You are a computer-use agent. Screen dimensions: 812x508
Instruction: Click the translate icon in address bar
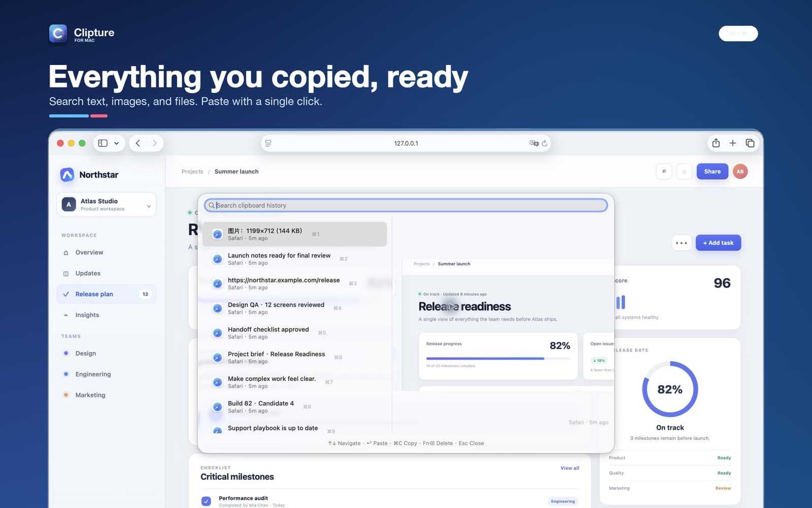(534, 143)
